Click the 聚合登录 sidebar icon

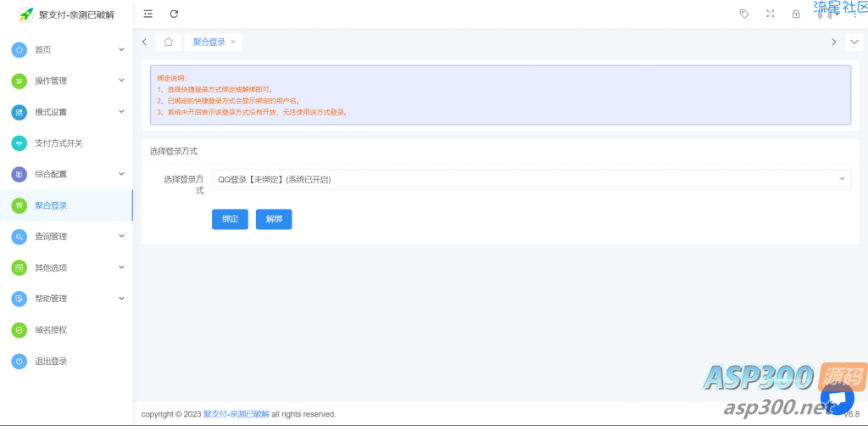(x=19, y=205)
